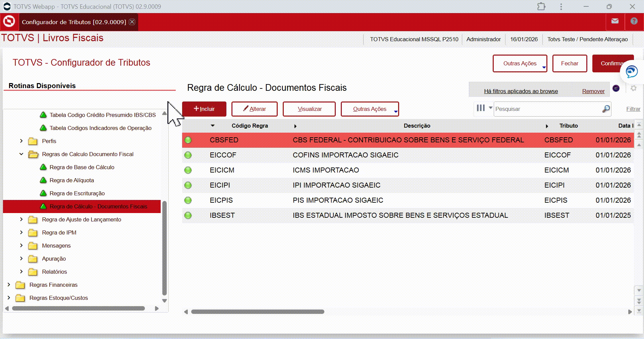Open the search column selector dropdown arrow
Viewport: 644px width, 339px height.
(490, 108)
